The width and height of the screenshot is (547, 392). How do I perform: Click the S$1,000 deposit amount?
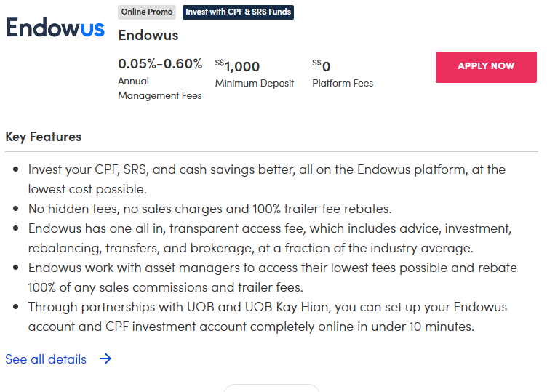[x=238, y=66]
